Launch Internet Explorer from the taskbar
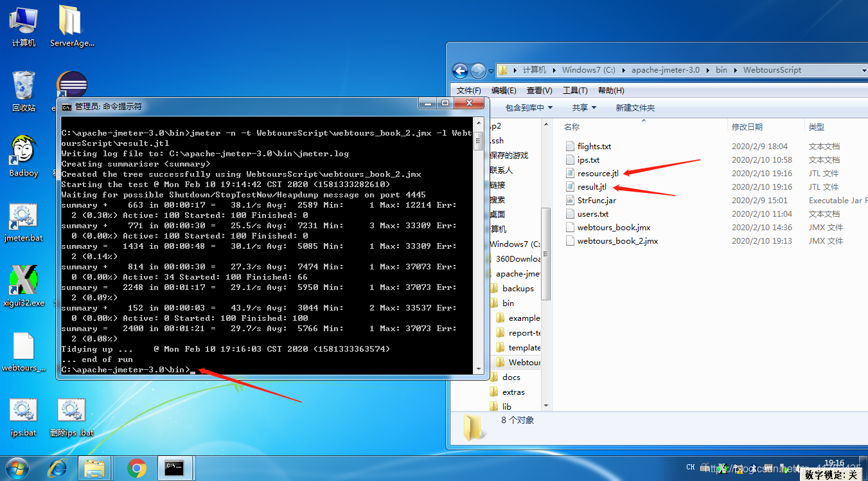Image resolution: width=868 pixels, height=481 pixels. 58,468
